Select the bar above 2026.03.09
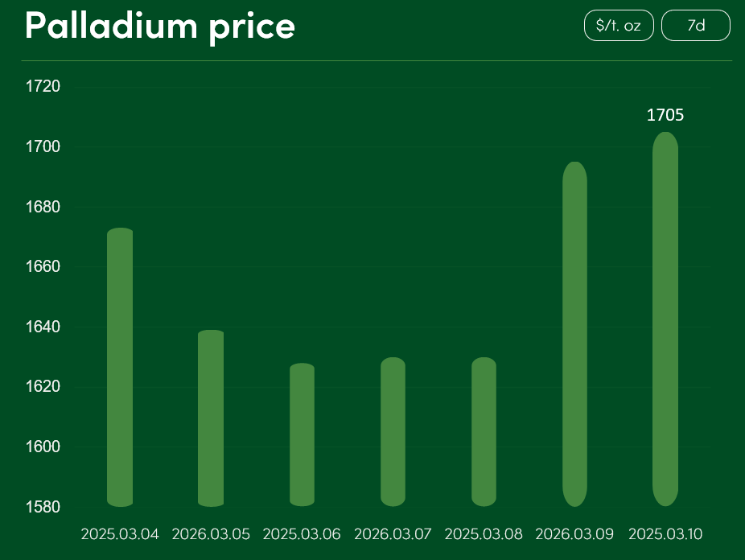This screenshot has width=745, height=560. tap(574, 334)
